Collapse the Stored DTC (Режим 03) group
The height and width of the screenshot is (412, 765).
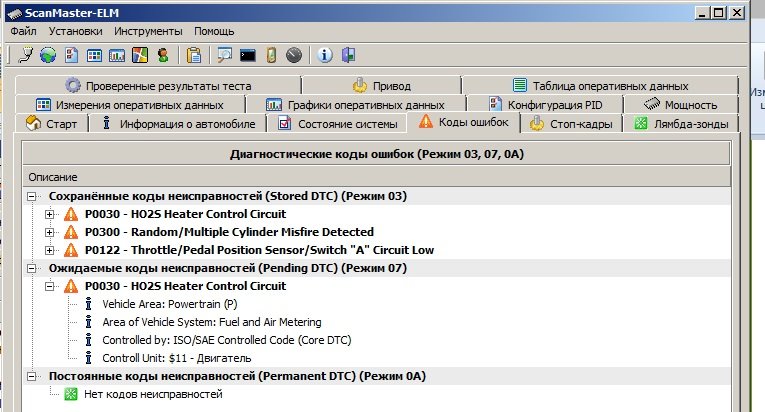(x=34, y=196)
